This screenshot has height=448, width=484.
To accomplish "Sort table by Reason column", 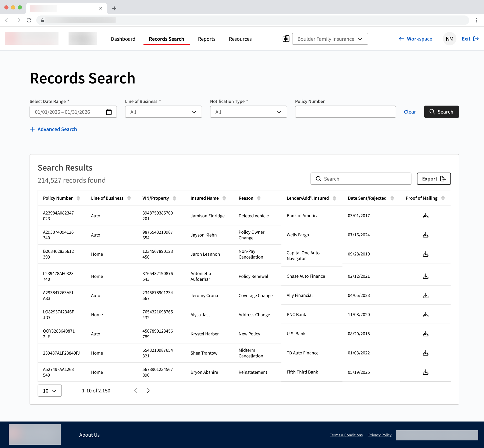I will [259, 198].
